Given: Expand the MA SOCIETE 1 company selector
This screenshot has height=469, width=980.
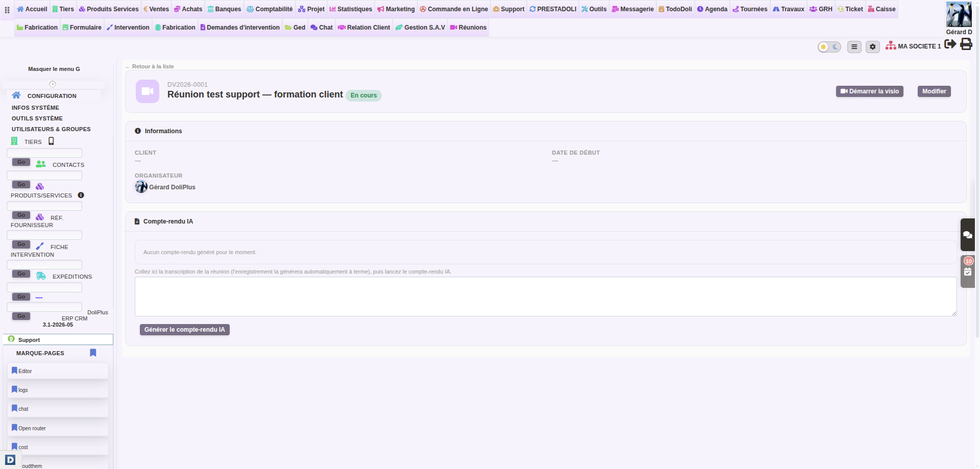Looking at the screenshot, I should pos(913,46).
